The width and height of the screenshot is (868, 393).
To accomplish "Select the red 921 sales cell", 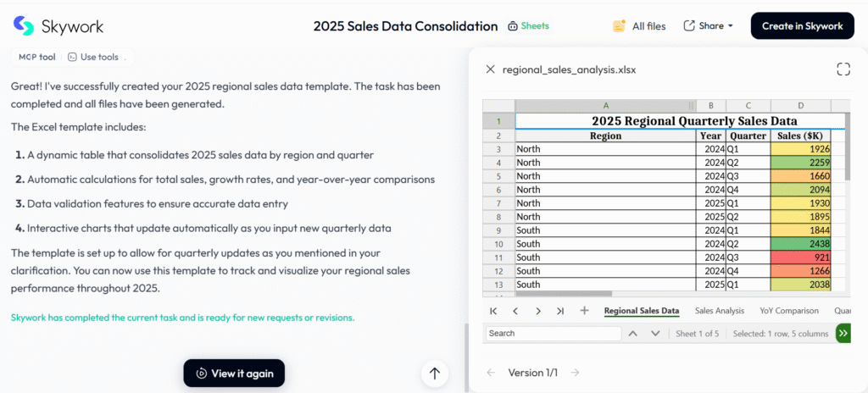I will [801, 257].
